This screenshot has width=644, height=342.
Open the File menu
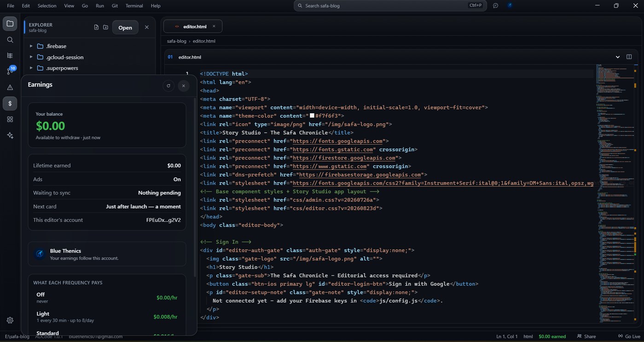[11, 6]
